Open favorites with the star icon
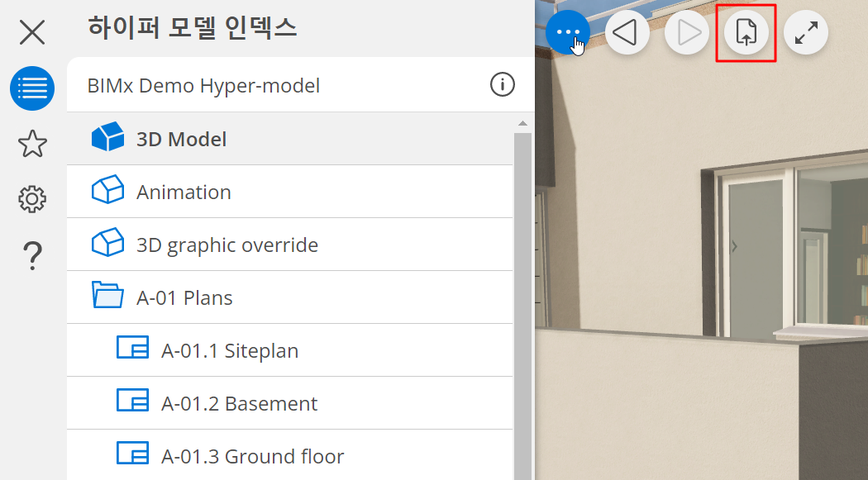 coord(32,144)
